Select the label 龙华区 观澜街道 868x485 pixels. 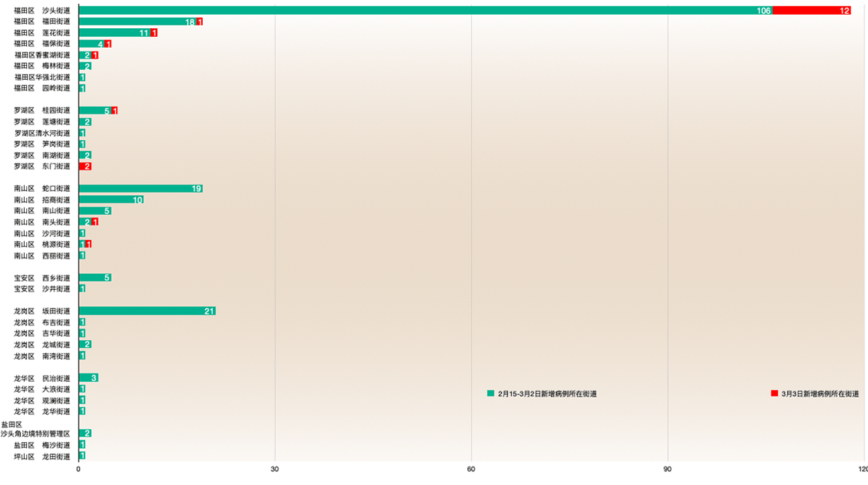tap(42, 400)
